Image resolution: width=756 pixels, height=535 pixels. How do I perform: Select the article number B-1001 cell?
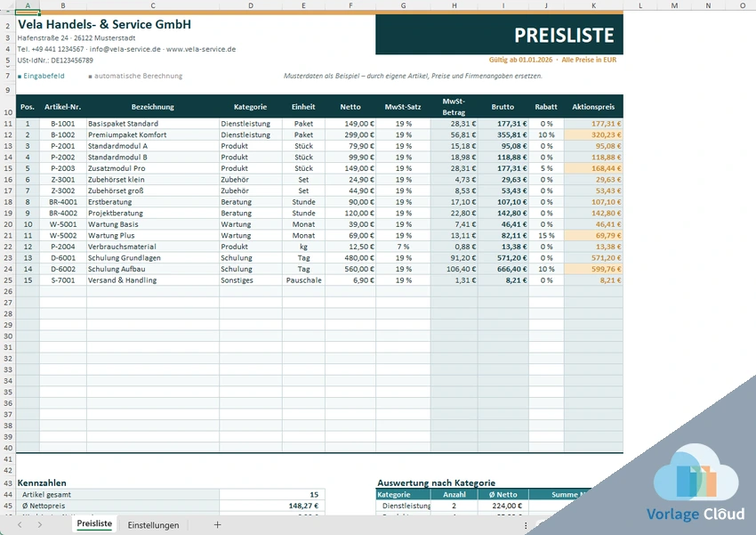(x=63, y=124)
